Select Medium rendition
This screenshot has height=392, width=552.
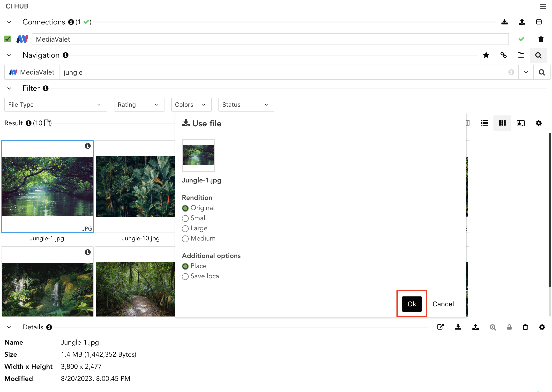point(185,239)
